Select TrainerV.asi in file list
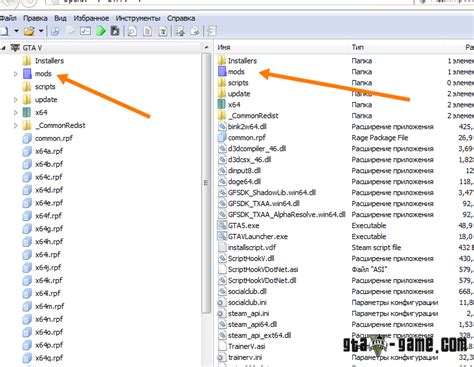The height and width of the screenshot is (367, 474). [x=246, y=346]
